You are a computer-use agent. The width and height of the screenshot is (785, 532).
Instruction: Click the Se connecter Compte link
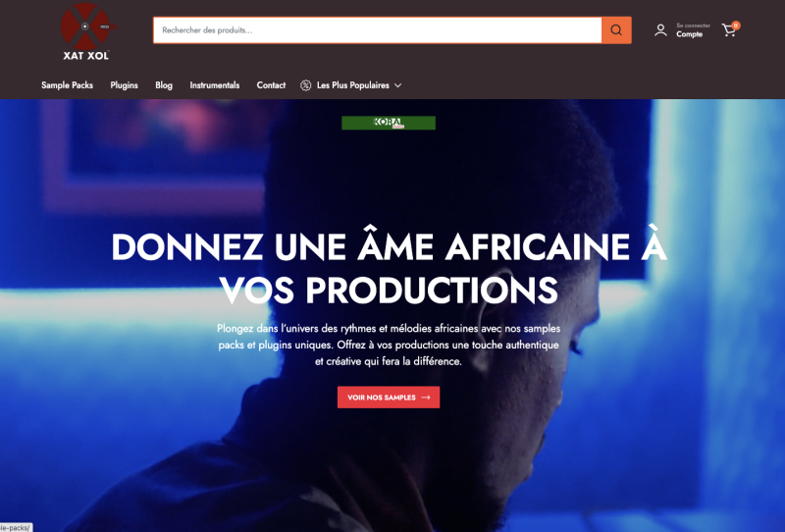point(693,30)
